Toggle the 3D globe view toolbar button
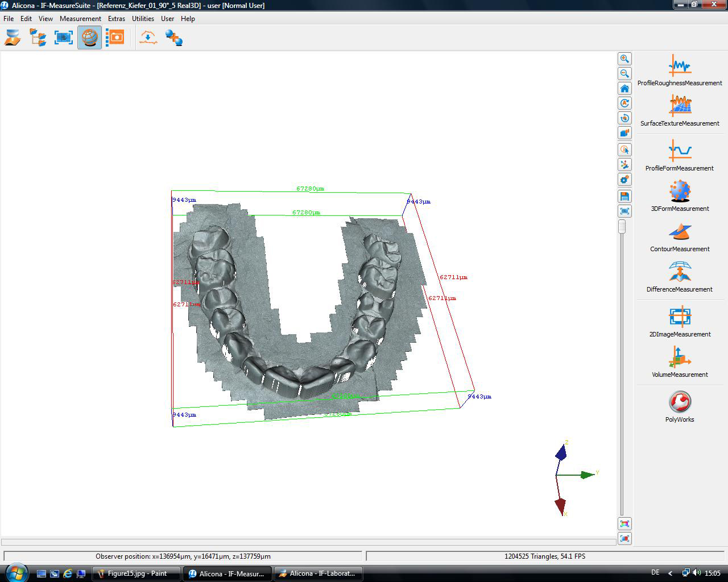This screenshot has width=728, height=582. pyautogui.click(x=89, y=38)
